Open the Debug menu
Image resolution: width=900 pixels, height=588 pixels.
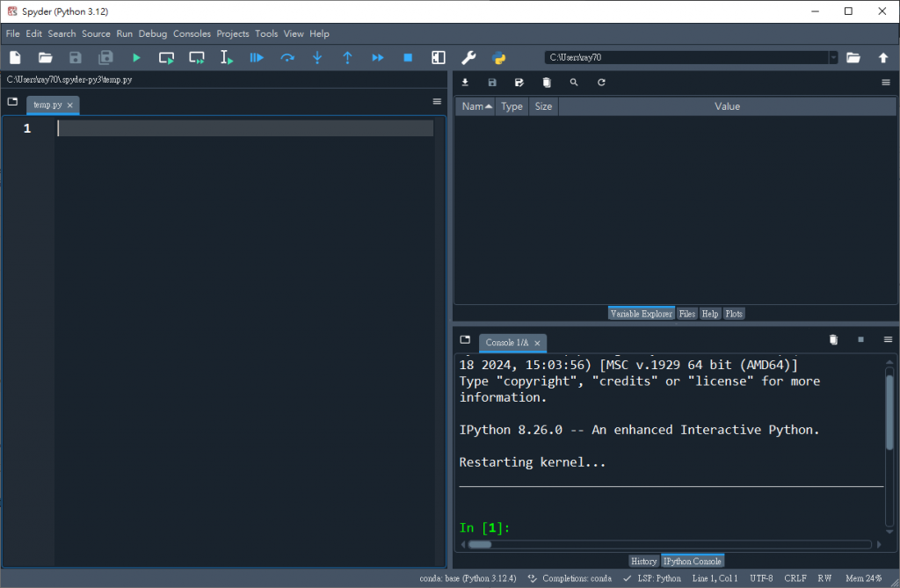coord(152,33)
